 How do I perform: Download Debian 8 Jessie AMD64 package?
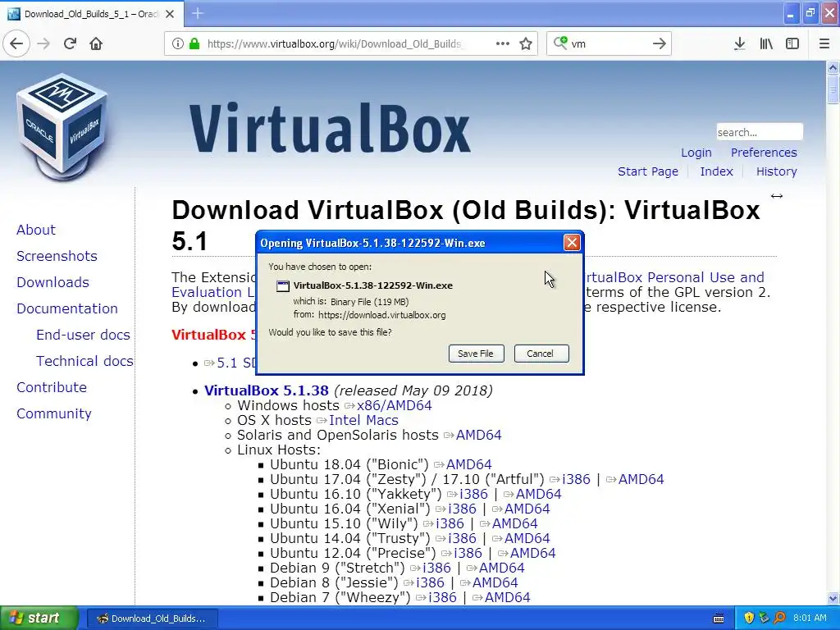pyautogui.click(x=495, y=582)
